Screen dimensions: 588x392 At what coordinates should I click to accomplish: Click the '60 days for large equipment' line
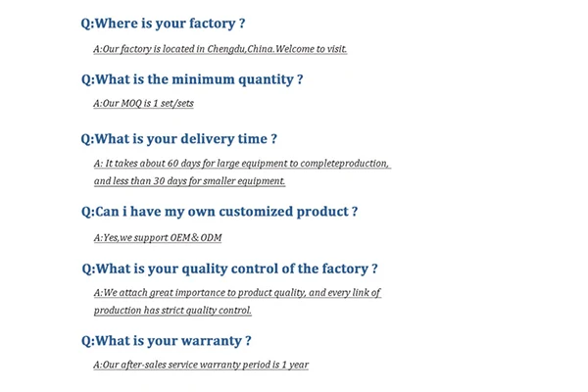[x=242, y=164]
